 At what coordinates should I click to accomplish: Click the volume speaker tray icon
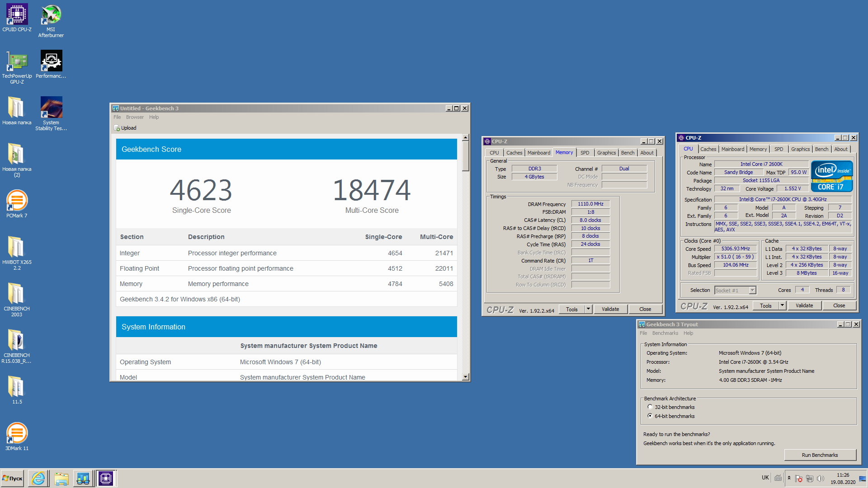[820, 479]
